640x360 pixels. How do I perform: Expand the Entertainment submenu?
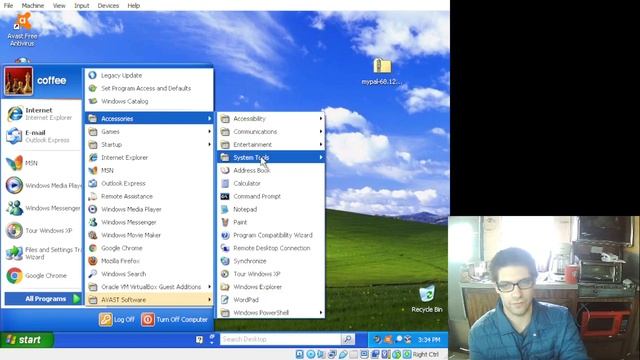[271, 144]
